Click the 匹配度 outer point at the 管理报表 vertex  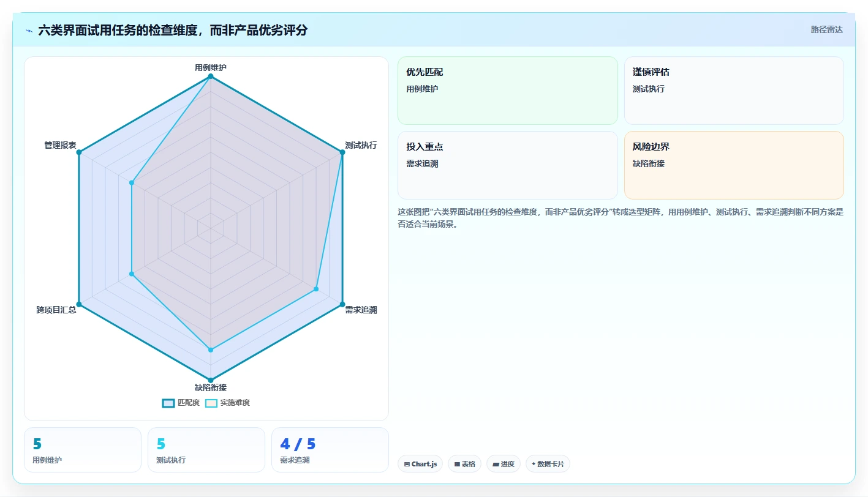coord(78,152)
